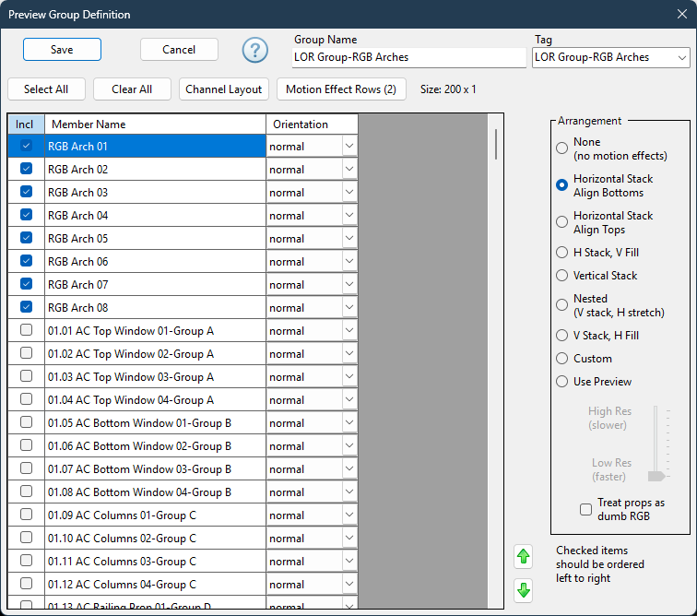
Task: Move checked item down with green arrow
Action: 523,590
